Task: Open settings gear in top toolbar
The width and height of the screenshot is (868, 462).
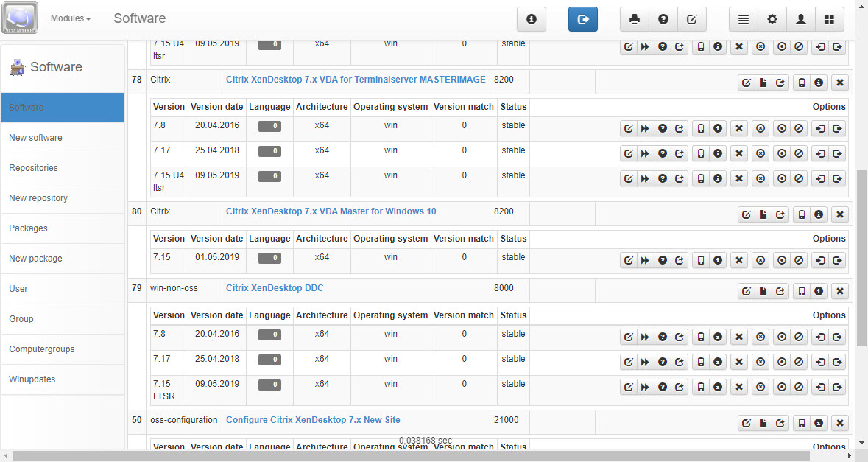Action: tap(772, 19)
